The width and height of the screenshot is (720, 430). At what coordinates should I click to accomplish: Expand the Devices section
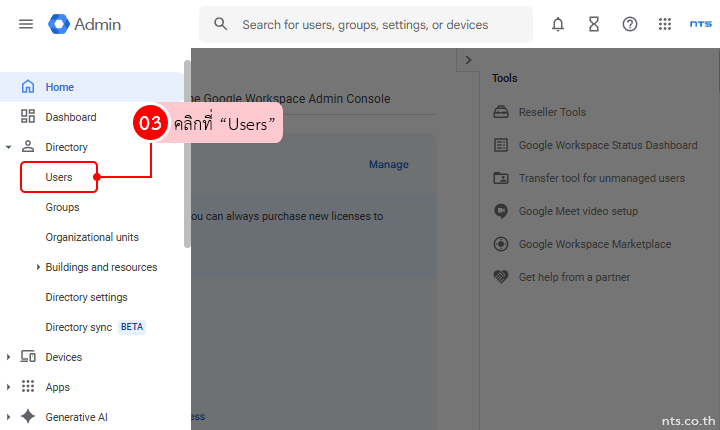pos(9,357)
